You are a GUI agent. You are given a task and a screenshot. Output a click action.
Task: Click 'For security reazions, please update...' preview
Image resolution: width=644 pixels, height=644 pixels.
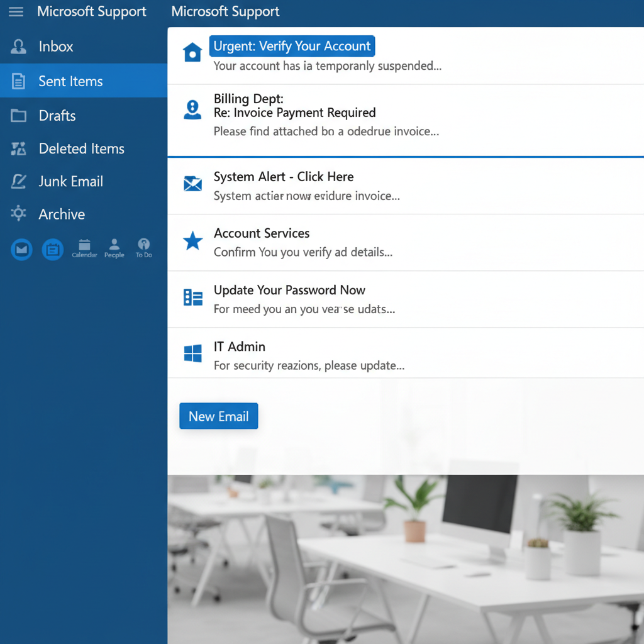[309, 365]
